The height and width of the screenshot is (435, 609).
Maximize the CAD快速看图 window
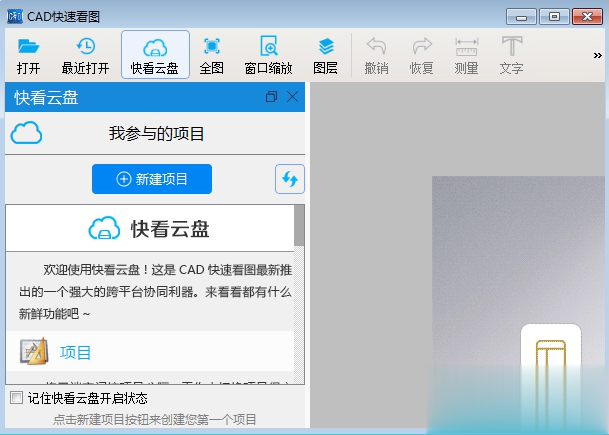pos(554,17)
